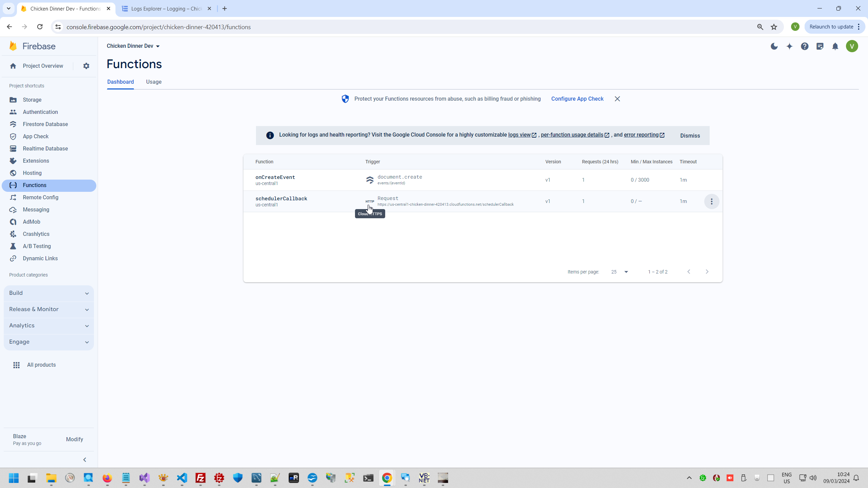The height and width of the screenshot is (488, 868).
Task: Switch to the Usage tab
Action: click(154, 82)
